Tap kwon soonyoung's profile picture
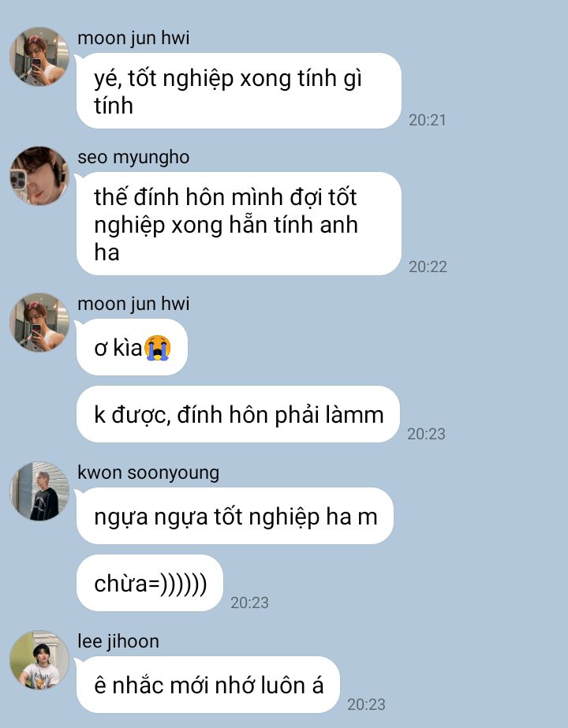 coord(39,491)
